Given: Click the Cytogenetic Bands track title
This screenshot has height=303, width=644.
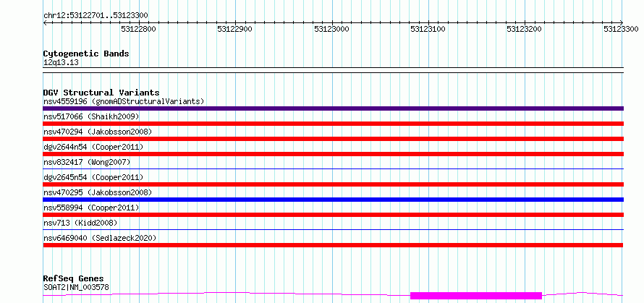Looking at the screenshot, I should coord(86,54).
